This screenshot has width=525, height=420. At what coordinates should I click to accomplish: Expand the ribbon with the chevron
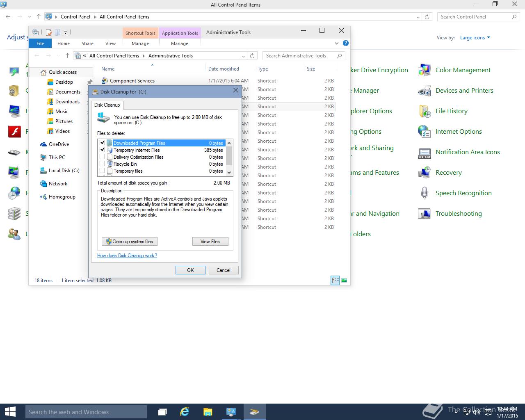pyautogui.click(x=337, y=43)
